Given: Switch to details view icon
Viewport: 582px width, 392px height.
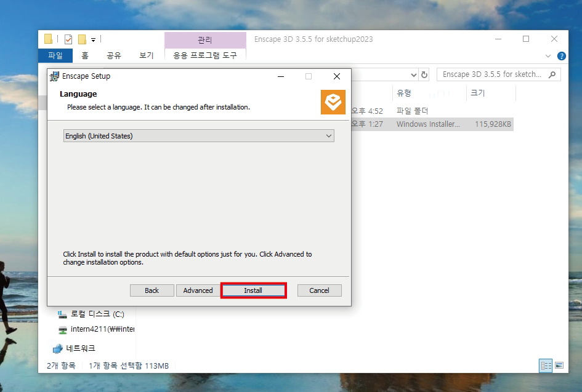Looking at the screenshot, I should point(546,366).
